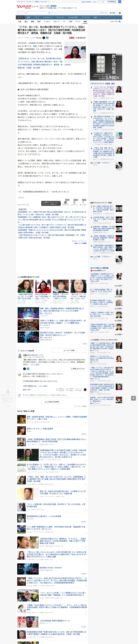Click the Yahoo! JAPAN News logo
Image resolution: width=138 pixels, height=644 pixels.
coord(27,7)
